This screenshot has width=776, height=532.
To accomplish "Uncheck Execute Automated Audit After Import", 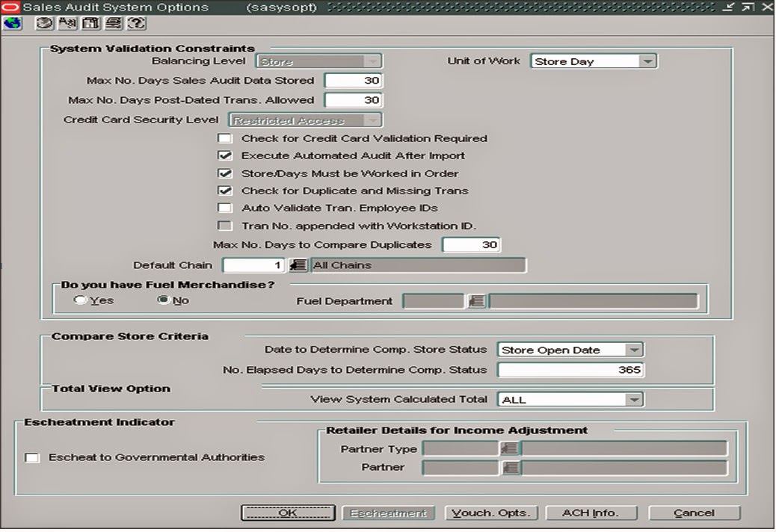I will pos(226,155).
